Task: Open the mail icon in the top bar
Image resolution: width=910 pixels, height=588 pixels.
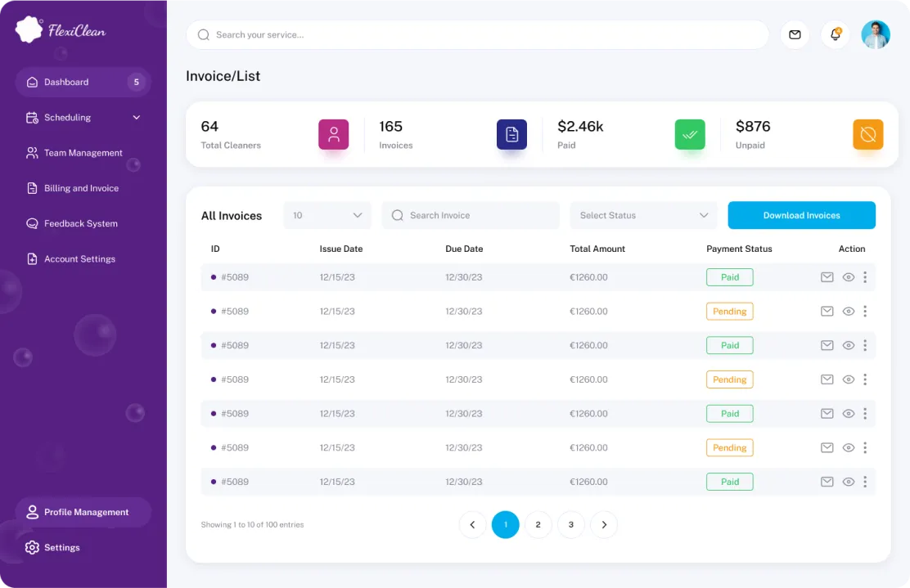Action: tap(795, 34)
